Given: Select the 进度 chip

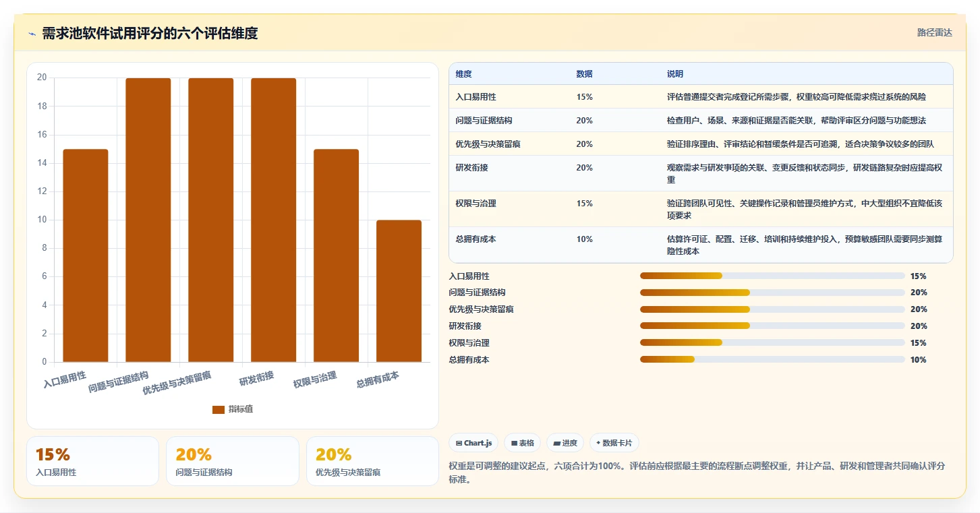Looking at the screenshot, I should pyautogui.click(x=565, y=443).
